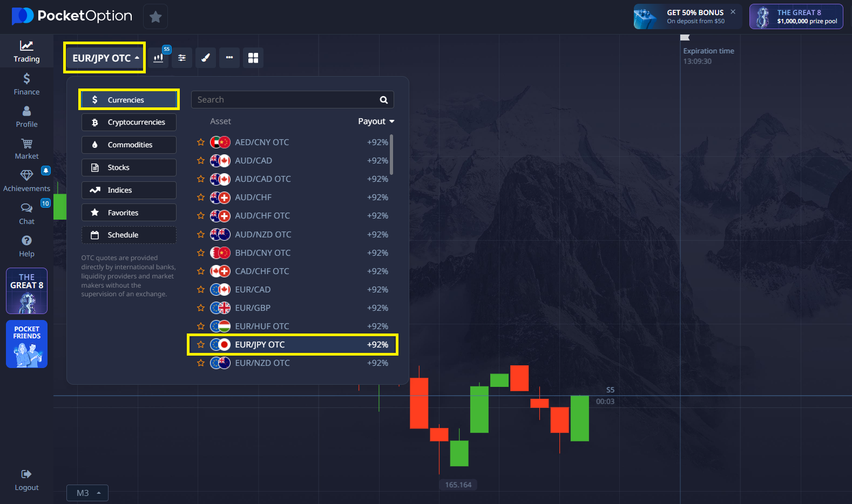
Task: Switch to the Commodities category
Action: tap(129, 145)
